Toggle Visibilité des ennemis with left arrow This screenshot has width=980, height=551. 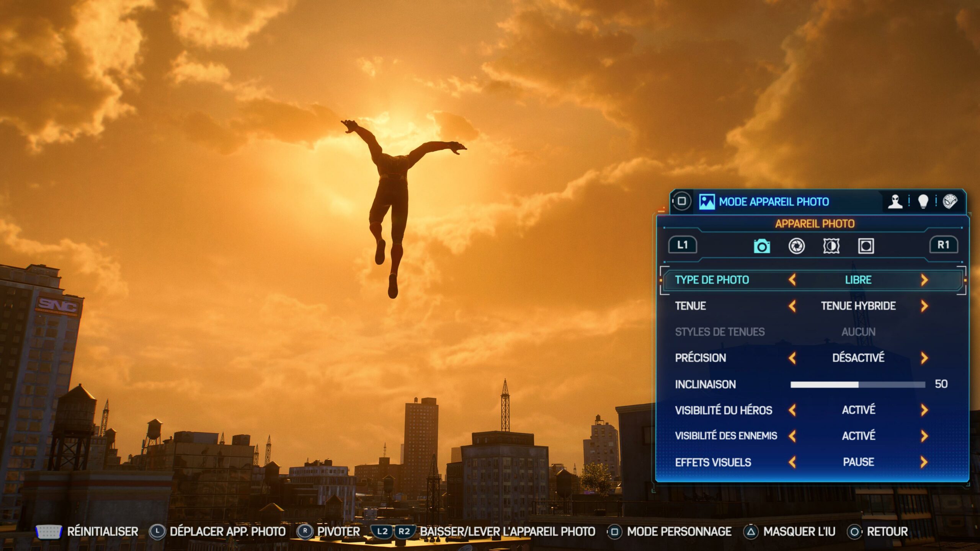[x=792, y=436]
